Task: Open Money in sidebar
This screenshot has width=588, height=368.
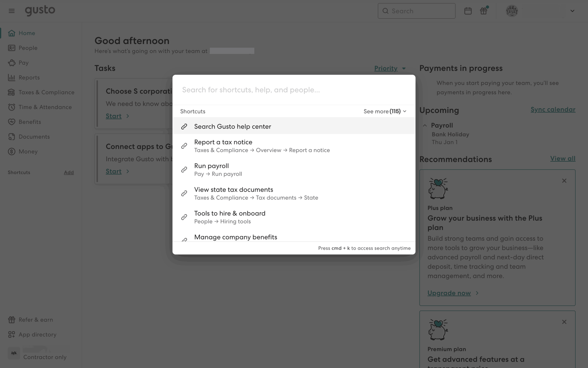Action: click(x=28, y=151)
